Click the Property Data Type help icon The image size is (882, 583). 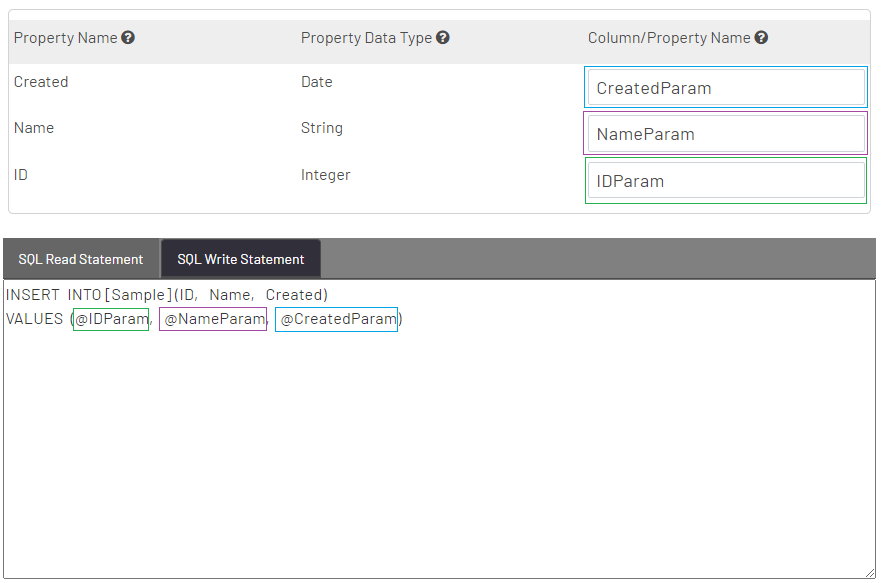pos(441,37)
